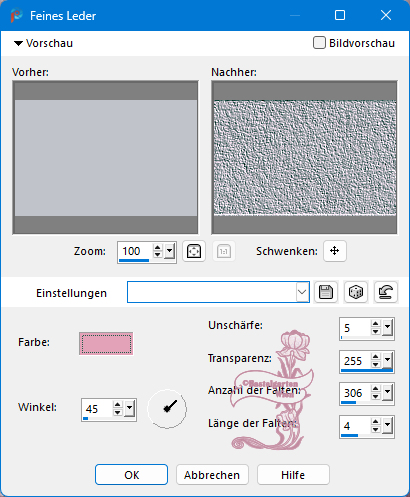The width and height of the screenshot is (410, 497).
Task: Click the Abbrechen button
Action: point(212,475)
